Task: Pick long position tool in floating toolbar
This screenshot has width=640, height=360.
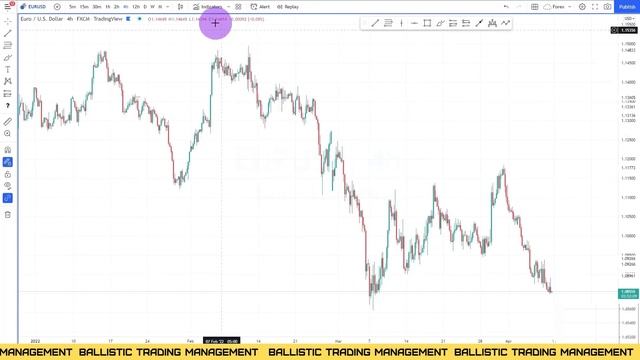Action: pyautogui.click(x=453, y=23)
